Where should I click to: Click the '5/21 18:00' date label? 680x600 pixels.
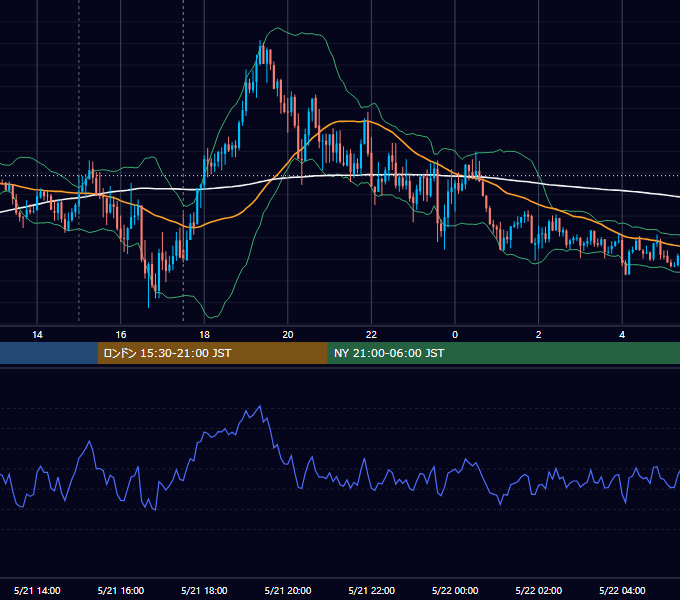204,590
